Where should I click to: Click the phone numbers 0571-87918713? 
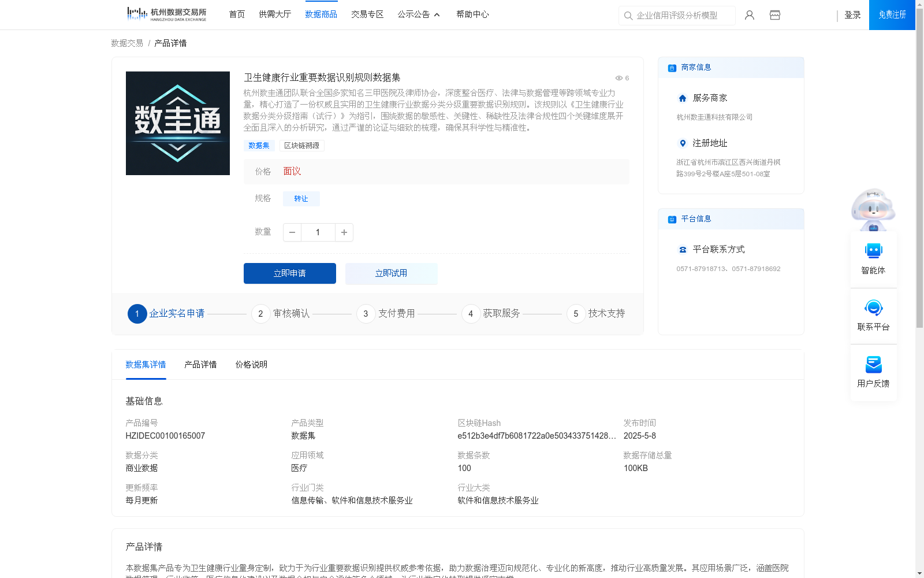729,269
